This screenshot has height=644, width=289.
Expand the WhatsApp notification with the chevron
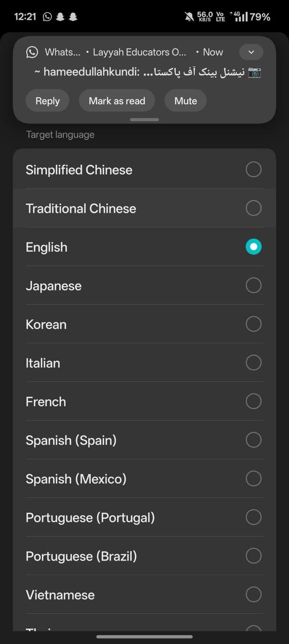click(251, 52)
